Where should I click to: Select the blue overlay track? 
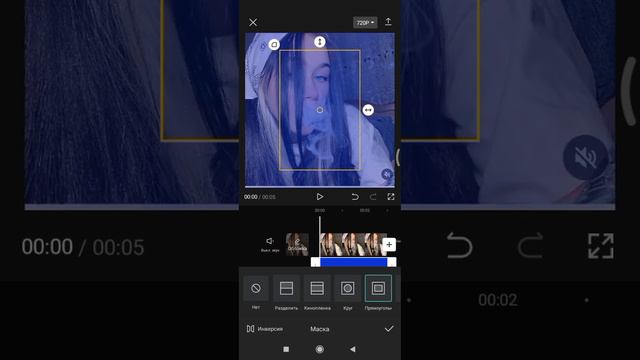point(353,262)
